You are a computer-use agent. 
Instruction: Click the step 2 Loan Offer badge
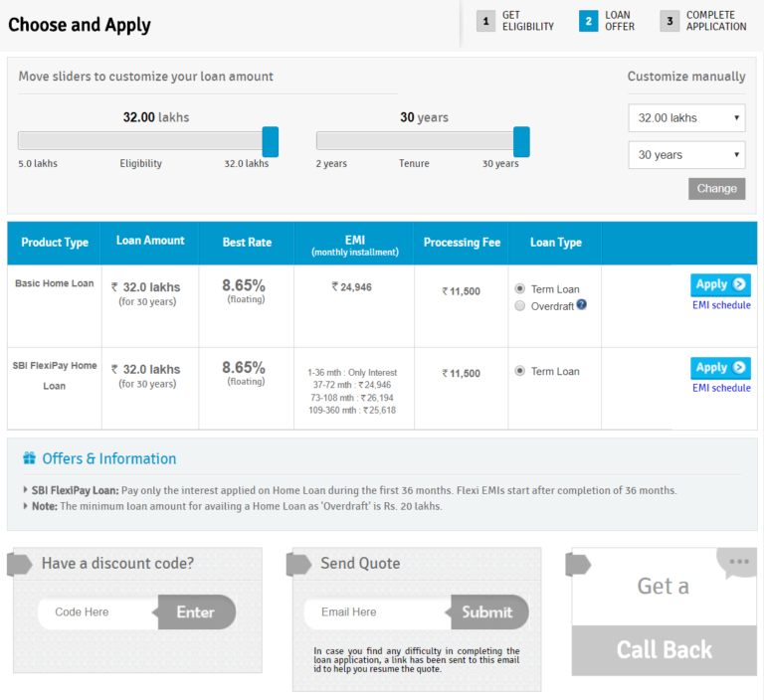coord(589,21)
